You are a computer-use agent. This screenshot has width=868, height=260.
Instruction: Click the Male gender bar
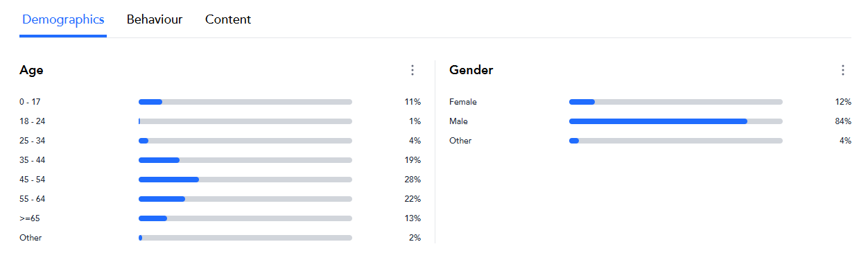pyautogui.click(x=676, y=121)
